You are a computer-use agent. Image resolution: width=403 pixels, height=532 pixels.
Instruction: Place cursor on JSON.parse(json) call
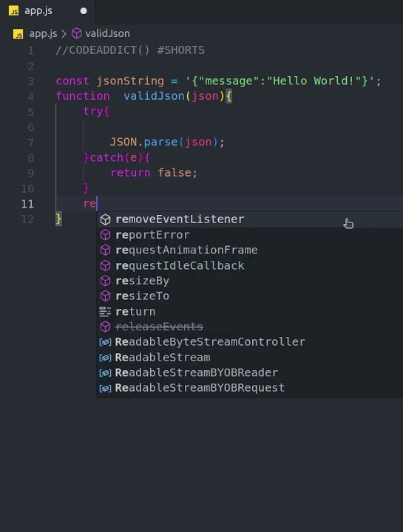point(164,142)
